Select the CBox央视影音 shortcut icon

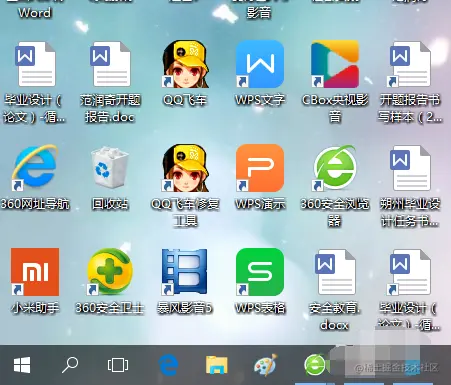click(335, 64)
